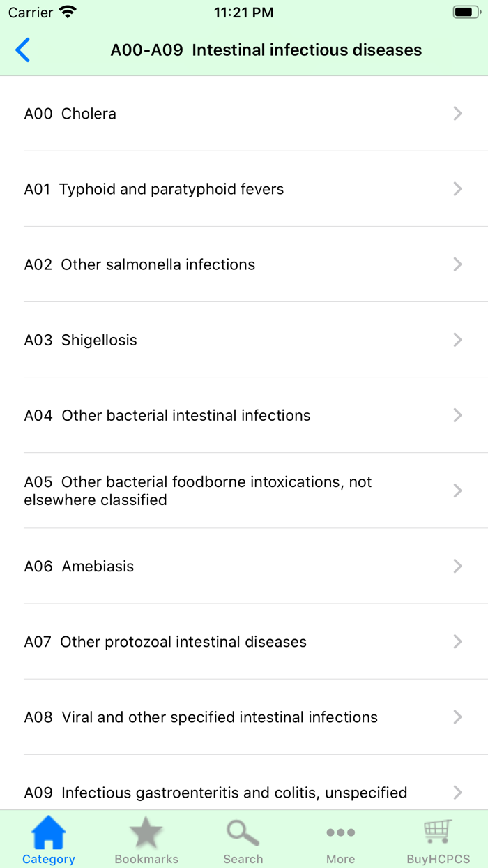Select the More tab
Screen dimensions: 488x868
pos(341,839)
